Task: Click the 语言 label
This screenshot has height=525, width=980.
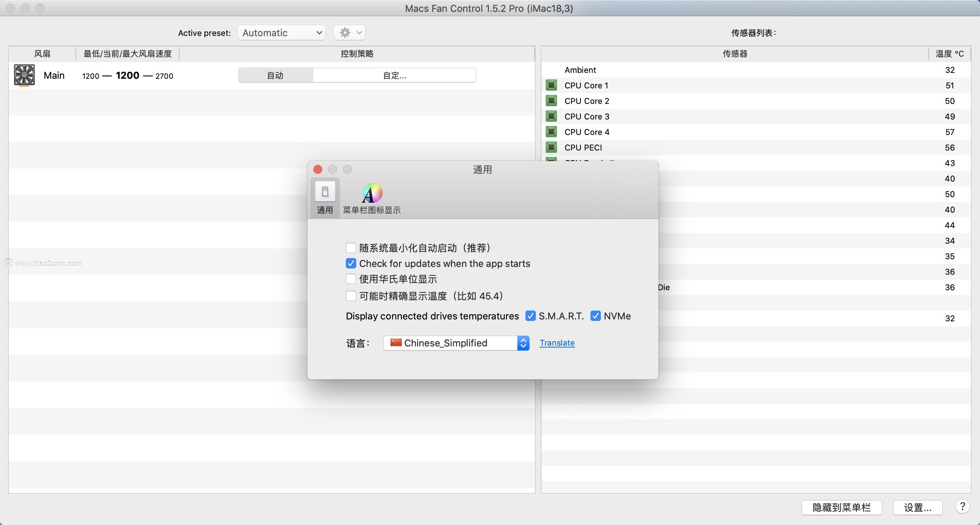Action: [358, 343]
